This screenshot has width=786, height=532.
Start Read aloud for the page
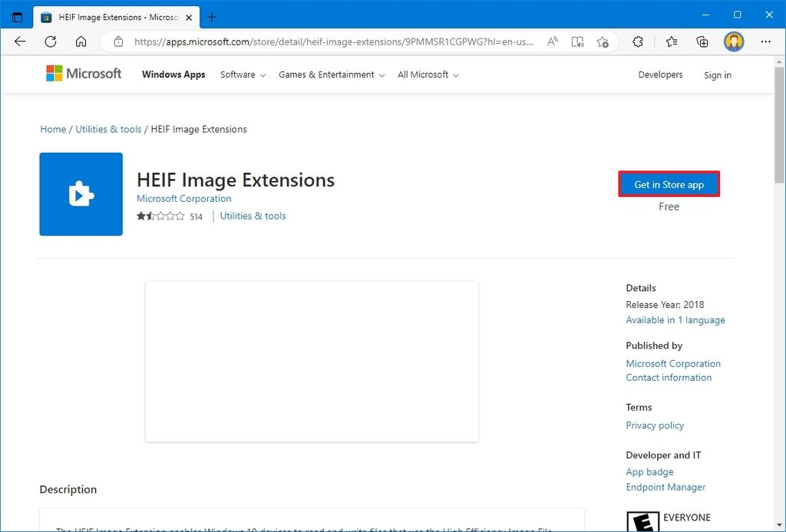(x=552, y=42)
